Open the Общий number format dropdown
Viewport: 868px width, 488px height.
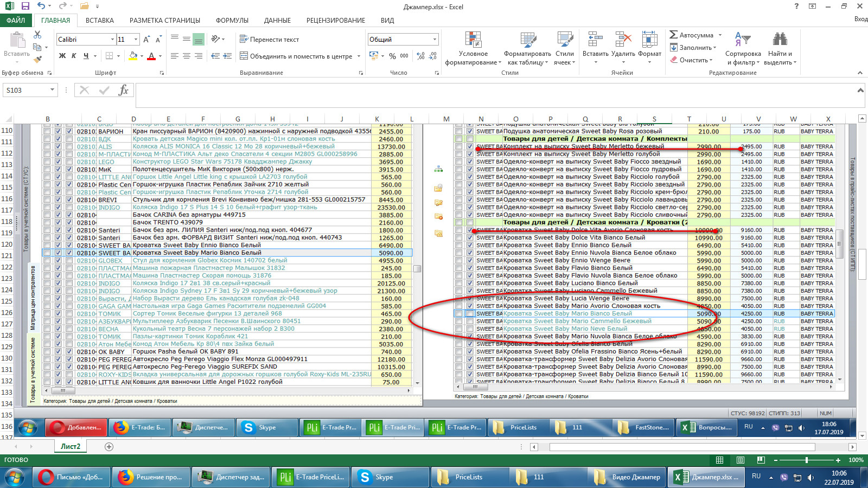pyautogui.click(x=435, y=40)
